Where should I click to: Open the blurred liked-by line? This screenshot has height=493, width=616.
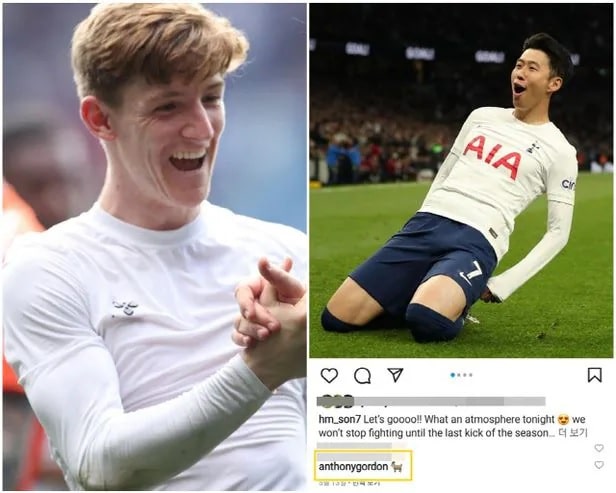431,401
